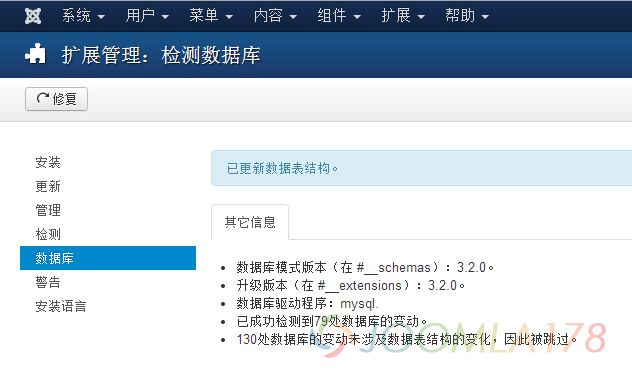Open the 用户 menu
This screenshot has height=378, width=632.
point(147,16)
